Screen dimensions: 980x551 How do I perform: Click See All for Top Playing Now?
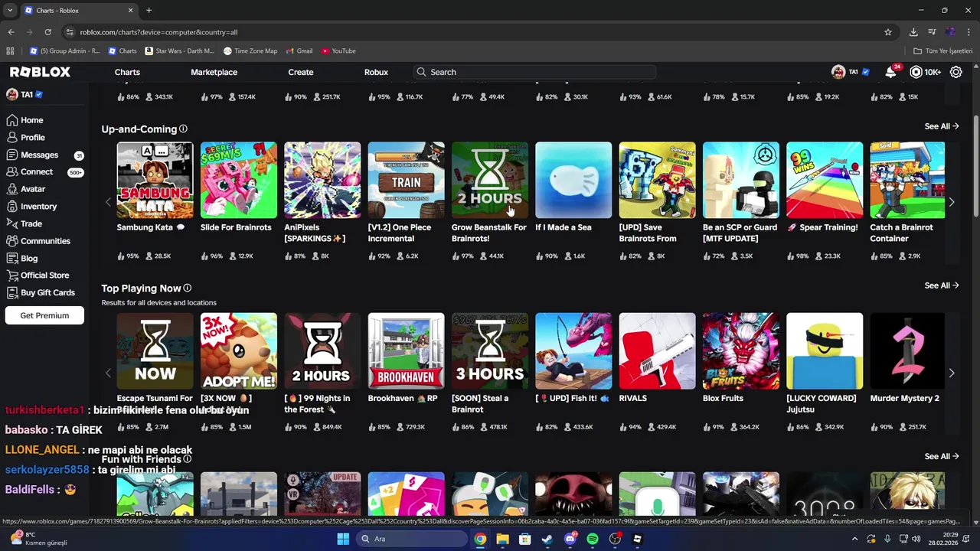(x=941, y=285)
